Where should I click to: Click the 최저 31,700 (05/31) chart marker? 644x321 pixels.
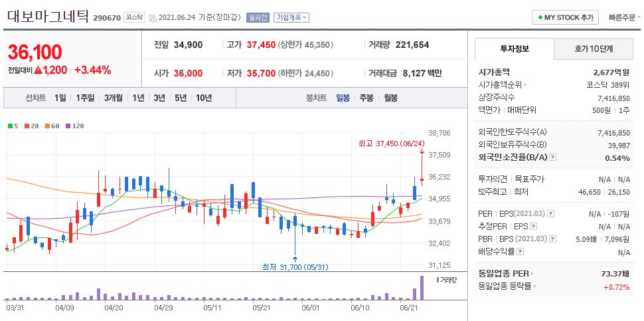[x=295, y=267]
